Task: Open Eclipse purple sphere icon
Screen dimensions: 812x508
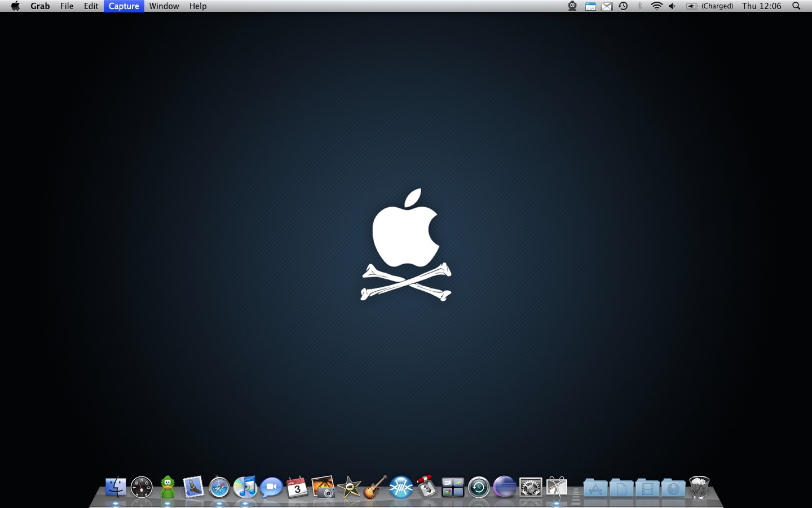Action: coord(505,487)
